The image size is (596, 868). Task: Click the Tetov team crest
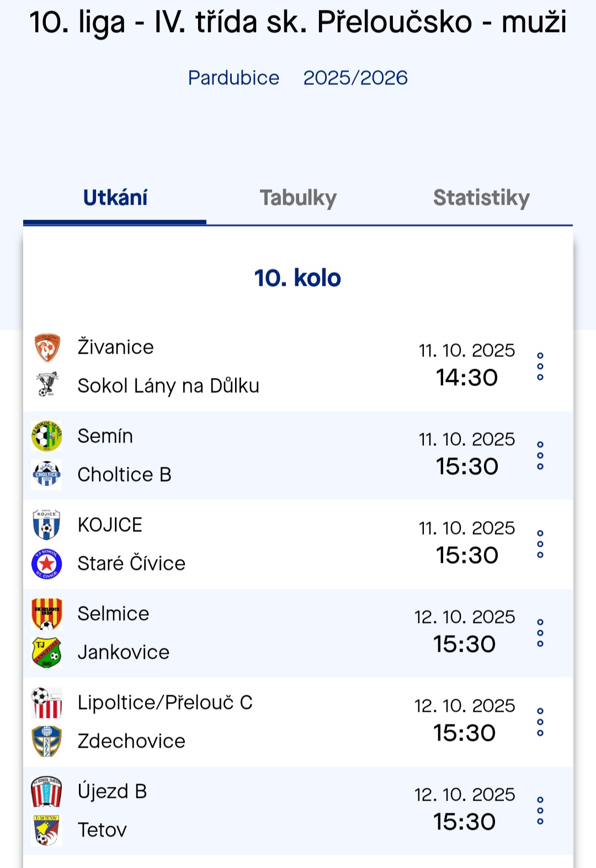[47, 830]
